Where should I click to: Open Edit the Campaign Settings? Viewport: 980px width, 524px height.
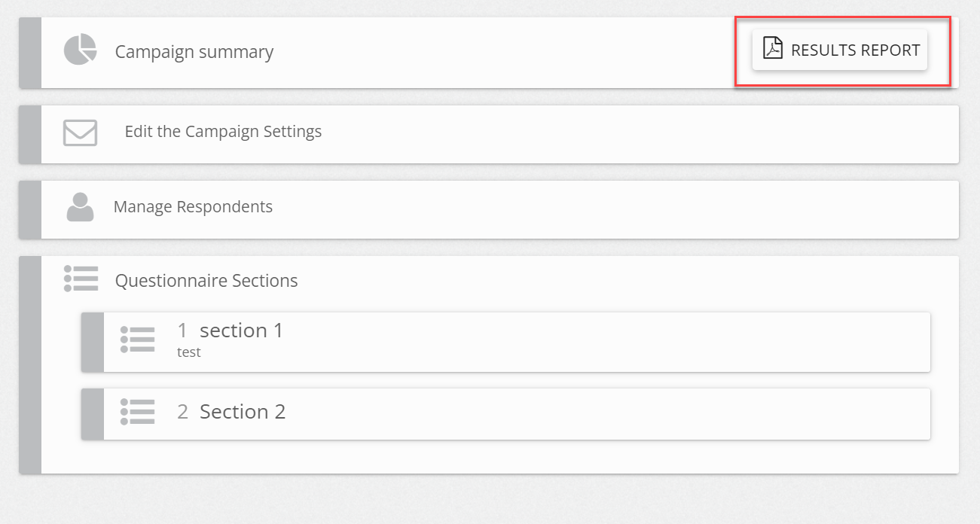(223, 132)
